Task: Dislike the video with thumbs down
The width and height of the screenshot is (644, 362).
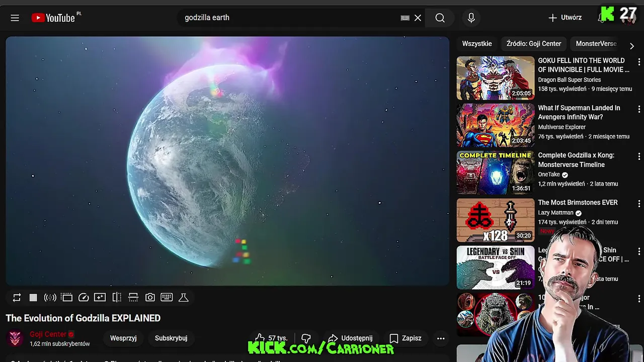Action: click(306, 338)
